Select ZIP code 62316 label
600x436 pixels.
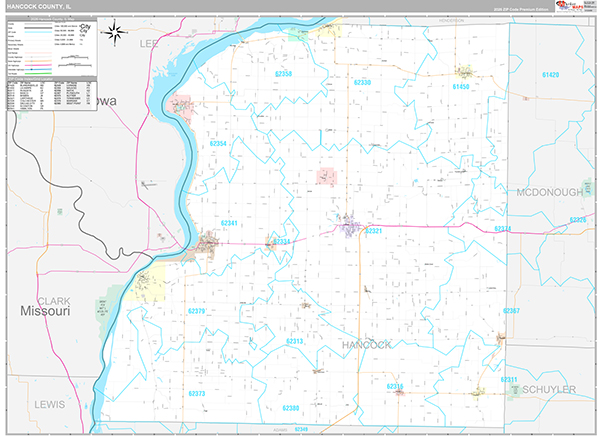(x=395, y=387)
